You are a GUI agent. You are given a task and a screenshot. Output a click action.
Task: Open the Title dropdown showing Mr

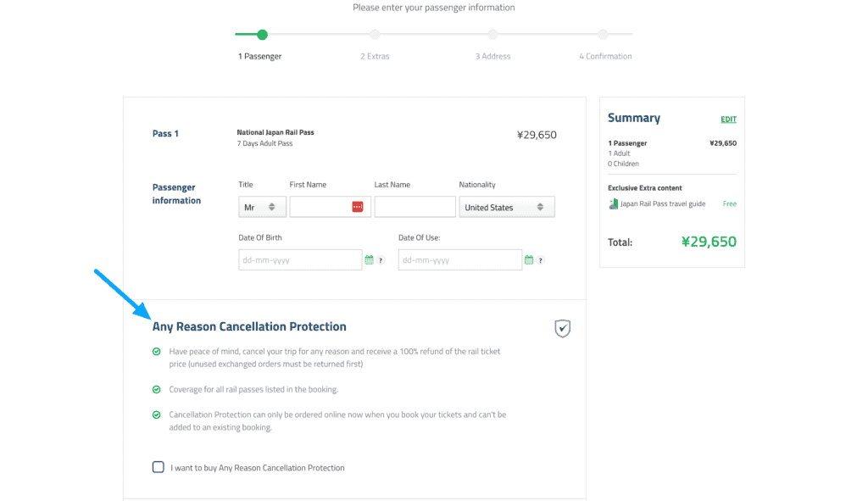(263, 207)
